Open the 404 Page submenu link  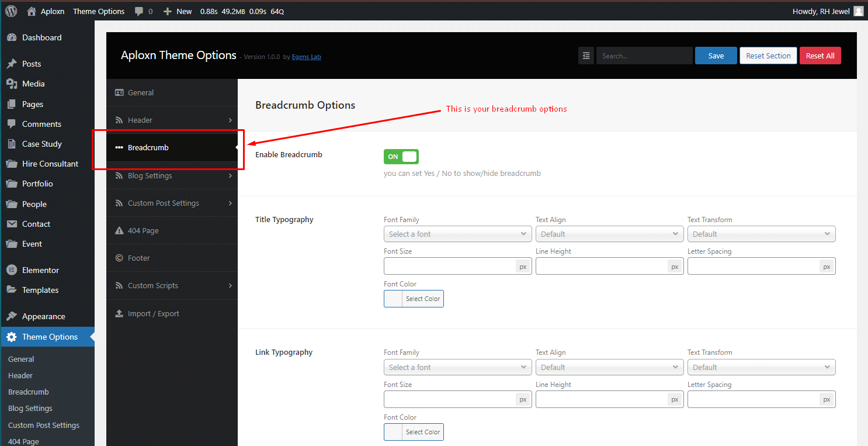coord(23,441)
